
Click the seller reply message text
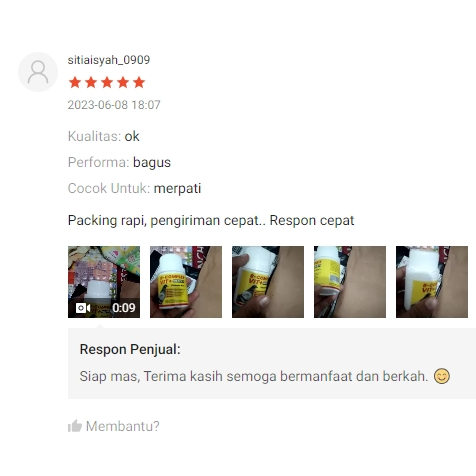pos(254,376)
